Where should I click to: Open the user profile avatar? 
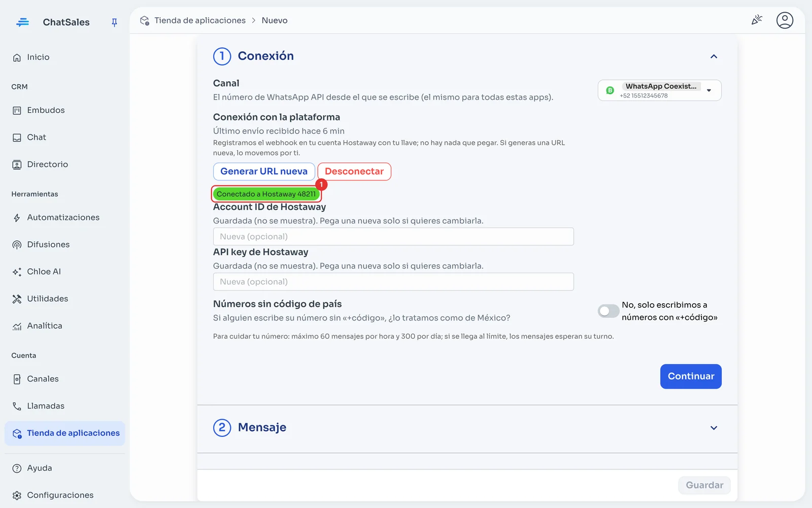click(785, 20)
